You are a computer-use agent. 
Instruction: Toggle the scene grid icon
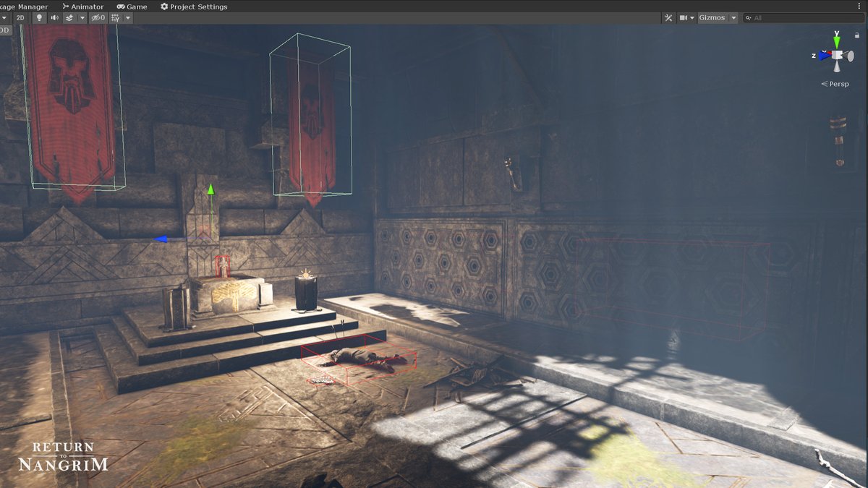point(115,17)
